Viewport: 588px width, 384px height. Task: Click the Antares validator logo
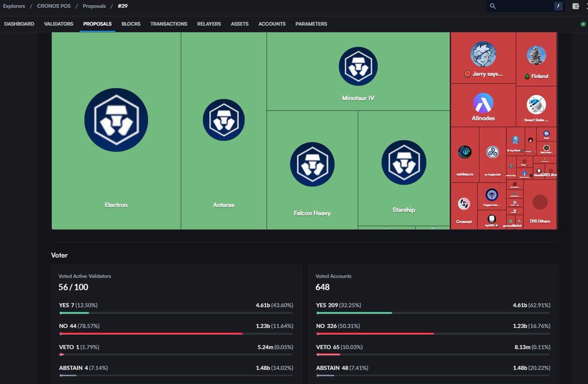[223, 120]
